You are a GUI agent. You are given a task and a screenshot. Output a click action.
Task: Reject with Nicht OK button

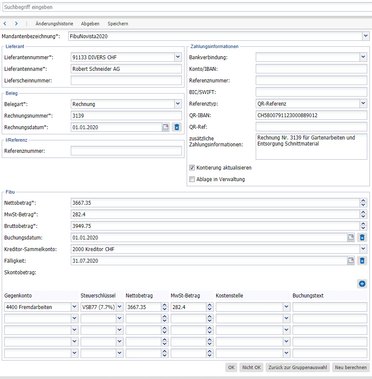point(251,367)
